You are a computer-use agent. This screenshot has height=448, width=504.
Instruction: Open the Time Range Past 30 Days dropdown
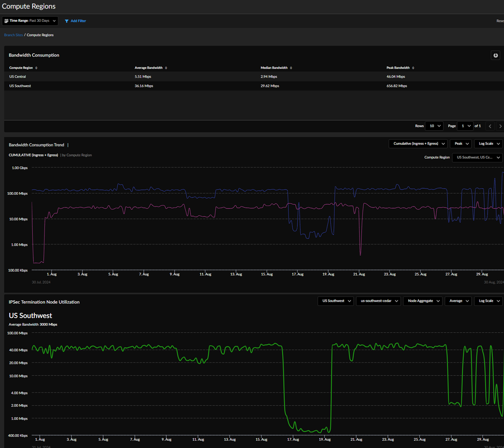pyautogui.click(x=30, y=21)
